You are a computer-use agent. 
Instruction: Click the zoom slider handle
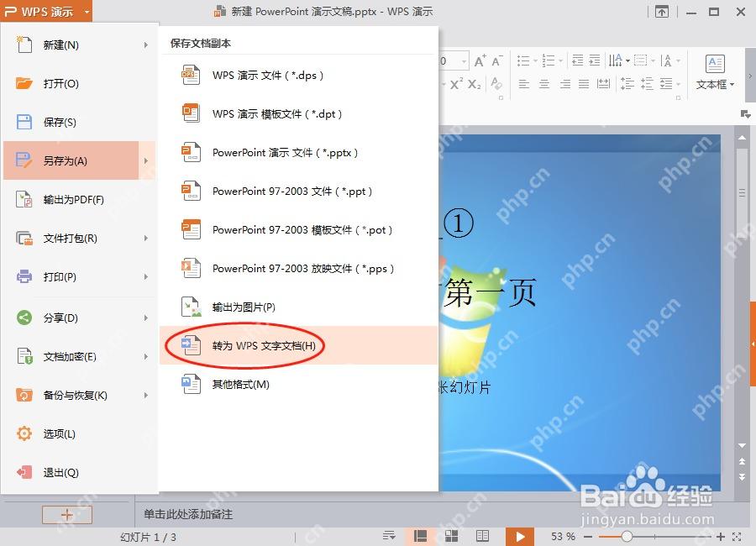coord(627,537)
